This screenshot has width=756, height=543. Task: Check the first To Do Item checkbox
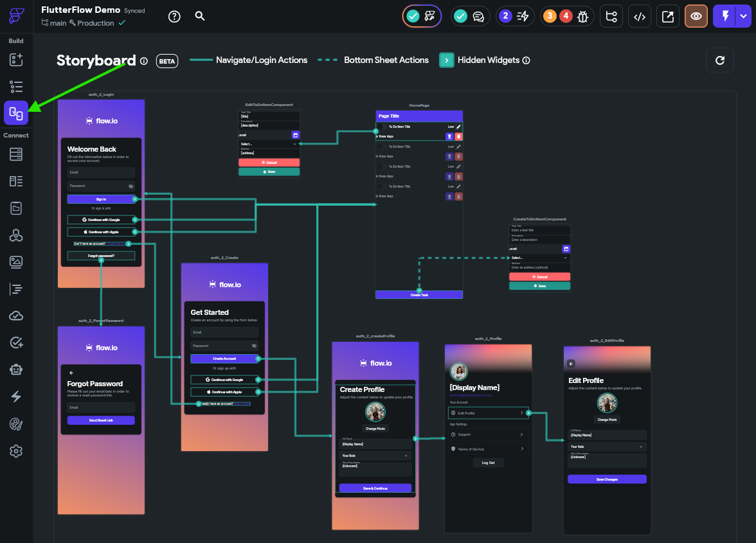(x=380, y=127)
